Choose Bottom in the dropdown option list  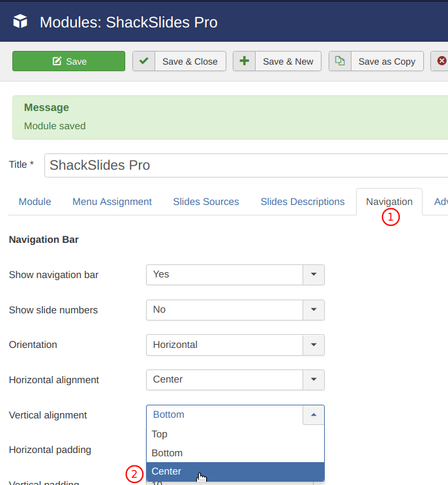[x=235, y=453]
